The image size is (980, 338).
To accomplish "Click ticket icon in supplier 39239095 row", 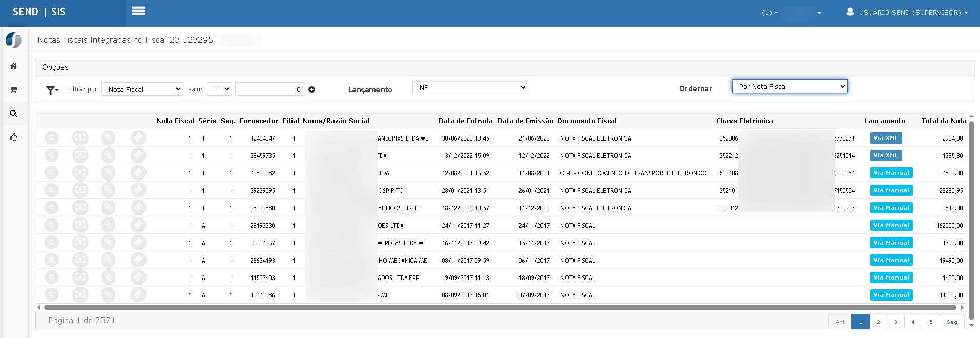I will pyautogui.click(x=138, y=190).
